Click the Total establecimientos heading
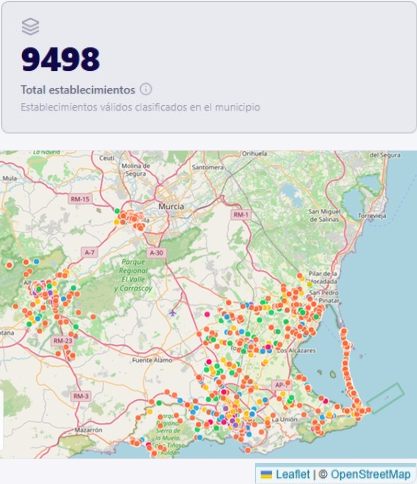 click(78, 90)
